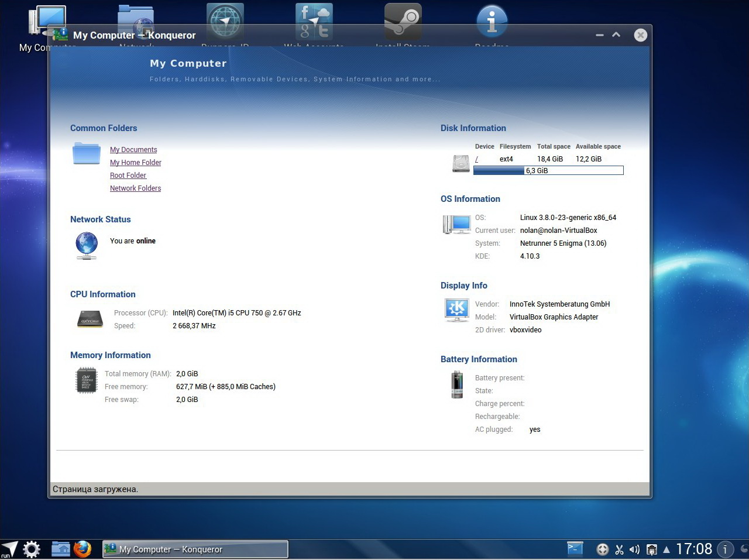Open the Network Folders link
This screenshot has width=749, height=560.
click(x=135, y=188)
